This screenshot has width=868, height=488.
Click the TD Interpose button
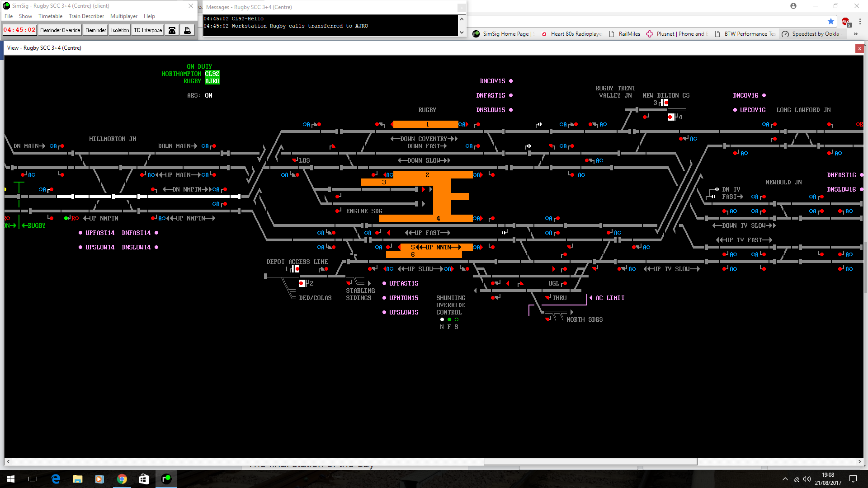click(148, 30)
